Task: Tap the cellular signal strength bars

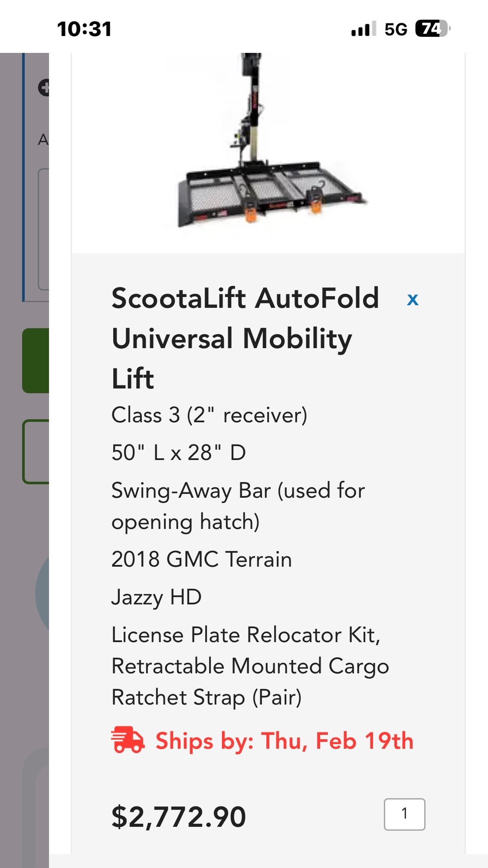Action: 363,29
